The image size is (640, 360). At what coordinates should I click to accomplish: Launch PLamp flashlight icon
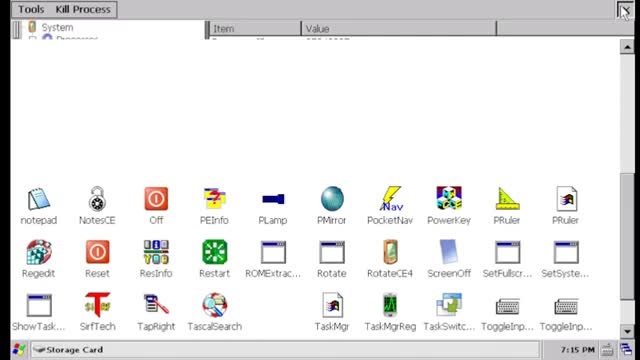coord(273,199)
